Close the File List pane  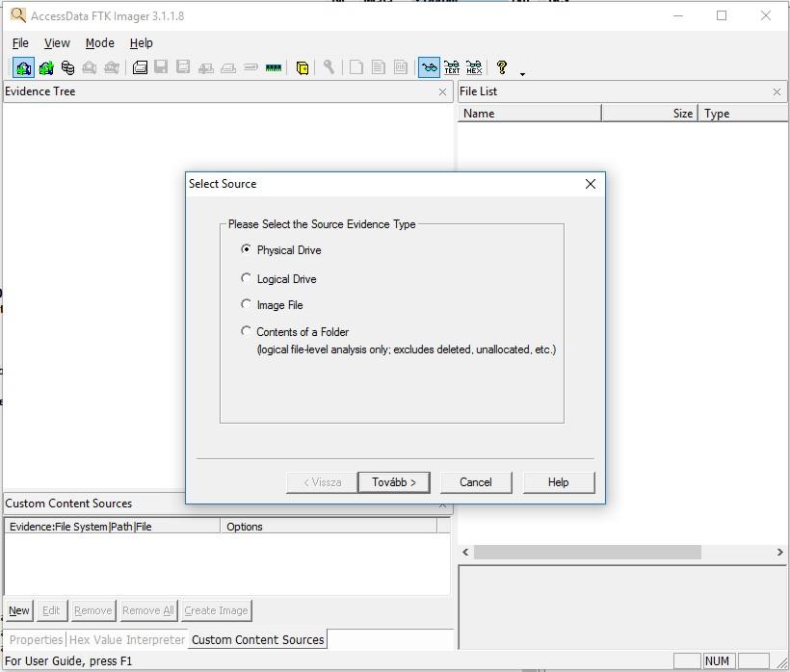(777, 92)
